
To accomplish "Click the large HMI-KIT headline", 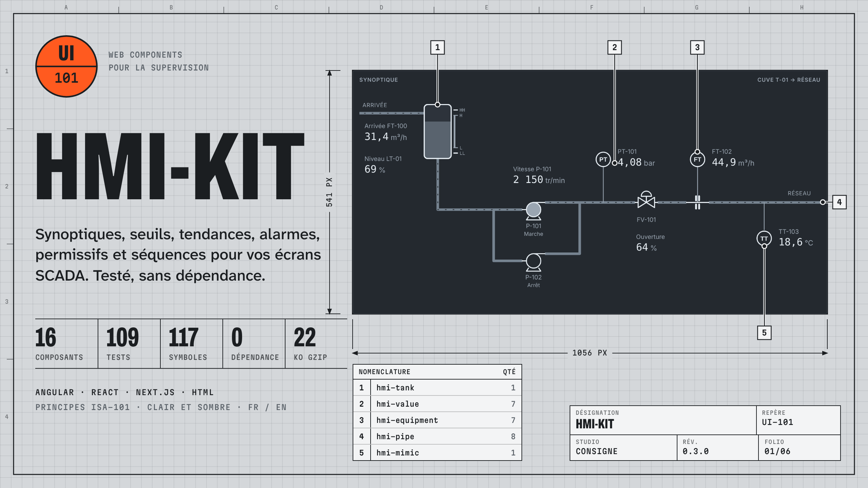I will point(170,166).
